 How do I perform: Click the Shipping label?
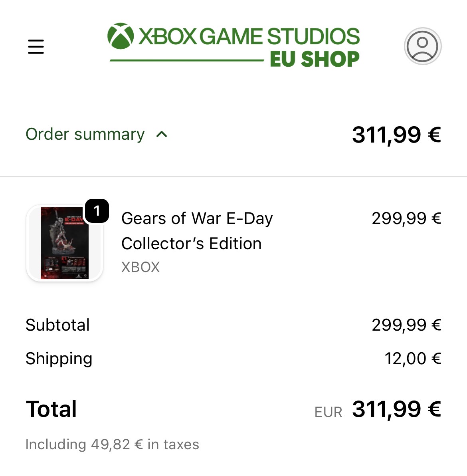[59, 359]
